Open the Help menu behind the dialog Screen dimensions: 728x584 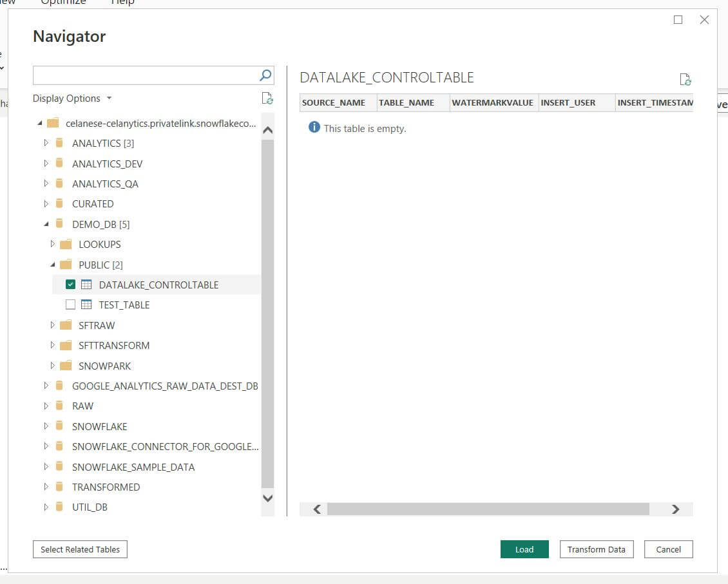pos(122,3)
